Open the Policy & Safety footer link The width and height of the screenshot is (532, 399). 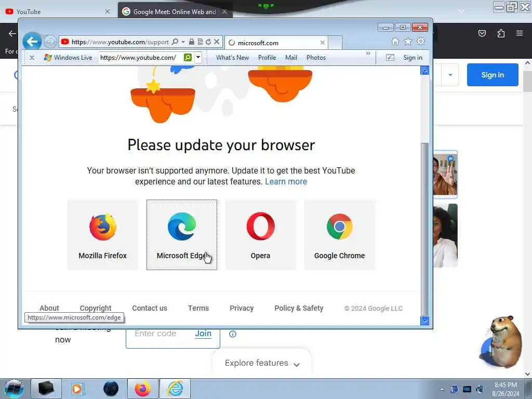pyautogui.click(x=299, y=308)
